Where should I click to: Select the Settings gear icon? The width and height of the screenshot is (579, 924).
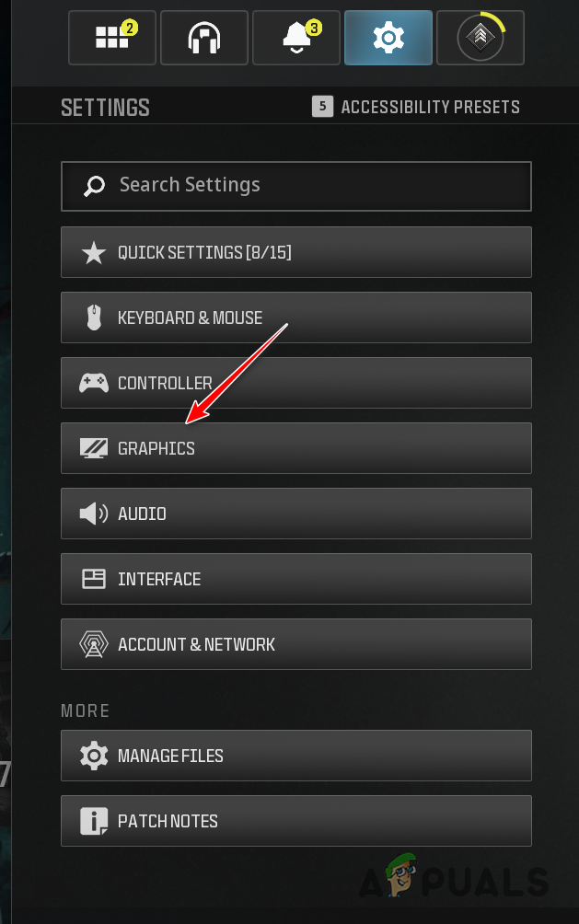(388, 38)
